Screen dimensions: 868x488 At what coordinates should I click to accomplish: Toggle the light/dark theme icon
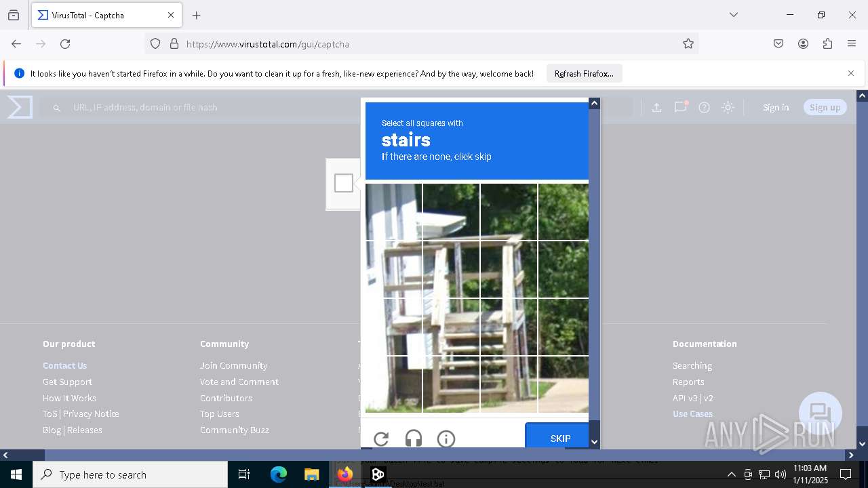point(728,107)
